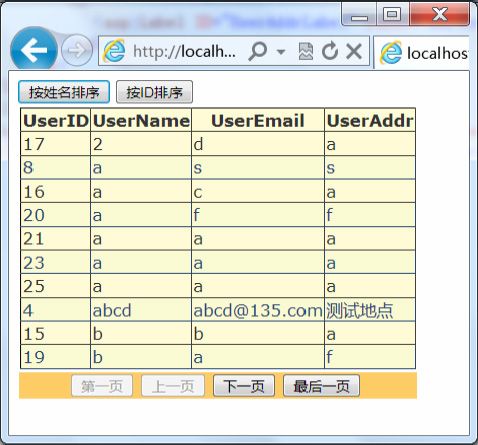
Task: Click the 按ID排序 button
Action: 154,92
